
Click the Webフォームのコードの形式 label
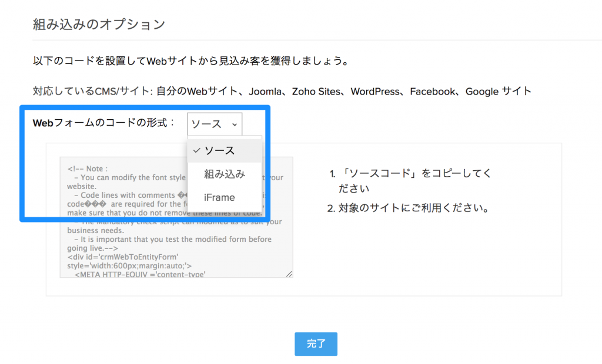103,123
